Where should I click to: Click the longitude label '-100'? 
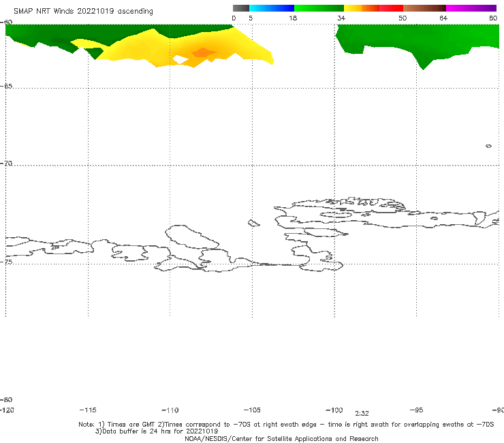(334, 410)
